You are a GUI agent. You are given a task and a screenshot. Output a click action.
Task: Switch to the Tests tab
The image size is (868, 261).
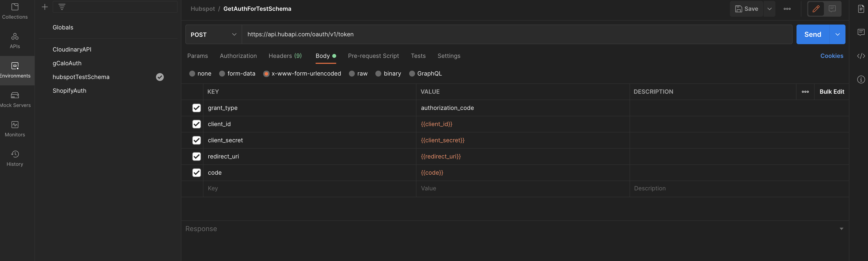[x=418, y=56]
